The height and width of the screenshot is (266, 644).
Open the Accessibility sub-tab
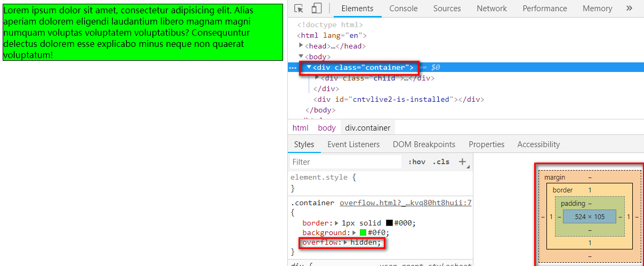(538, 144)
